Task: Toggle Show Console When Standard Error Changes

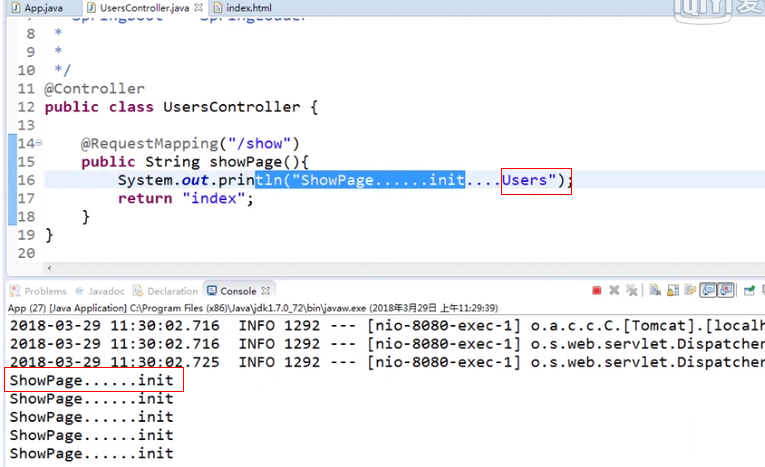Action: 726,291
